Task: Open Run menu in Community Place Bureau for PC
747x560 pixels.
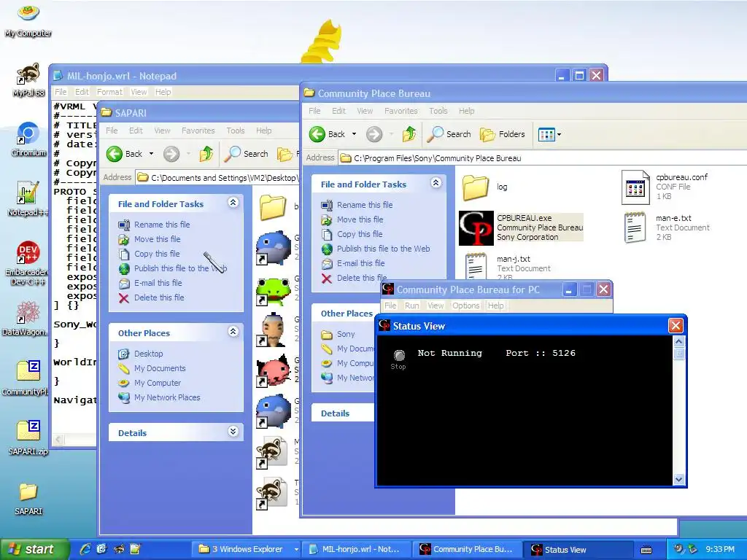Action: [x=411, y=306]
